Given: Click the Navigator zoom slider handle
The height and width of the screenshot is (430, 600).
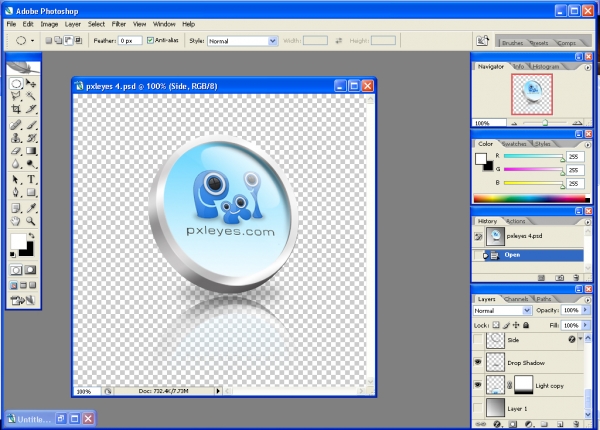Looking at the screenshot, I should (545, 123).
